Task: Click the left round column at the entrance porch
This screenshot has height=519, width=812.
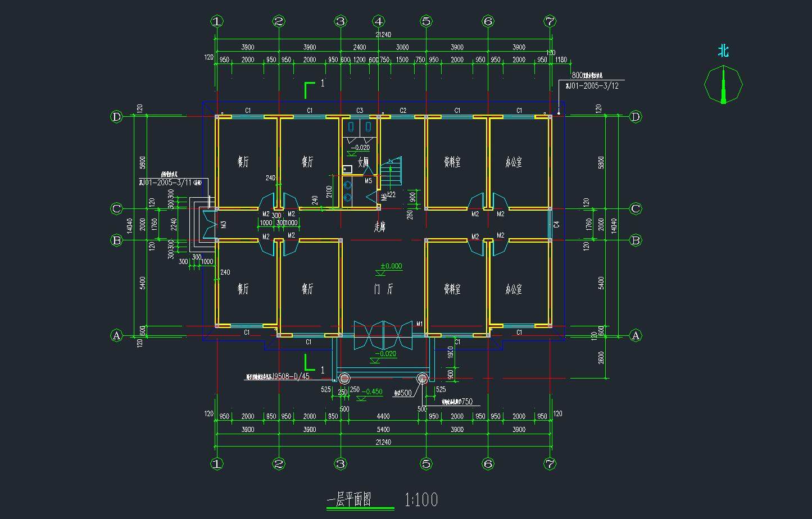Action: coord(343,378)
